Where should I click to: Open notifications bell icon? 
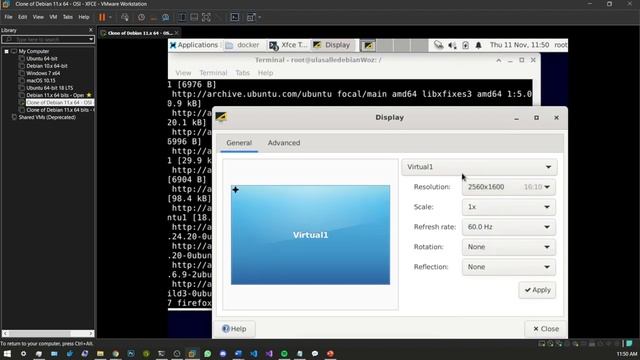(478, 45)
